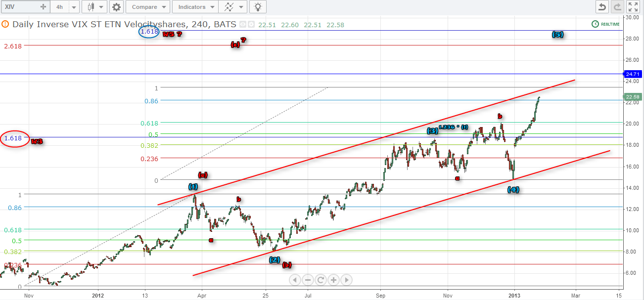644x300 pixels.
Task: Select the (5) wave label
Action: (557, 35)
